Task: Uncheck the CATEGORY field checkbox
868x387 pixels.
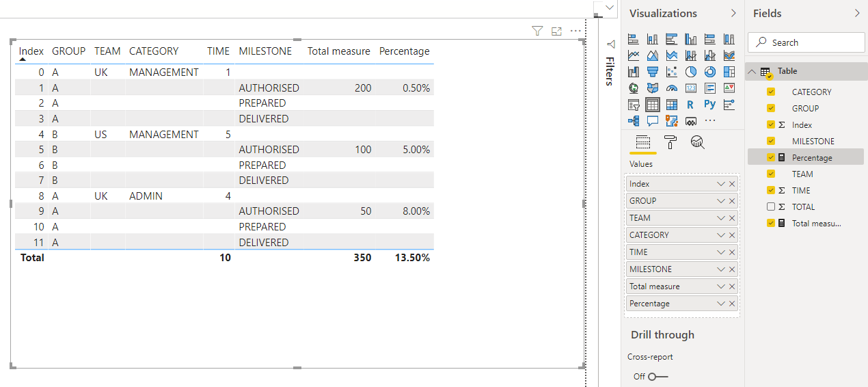Action: pyautogui.click(x=771, y=92)
